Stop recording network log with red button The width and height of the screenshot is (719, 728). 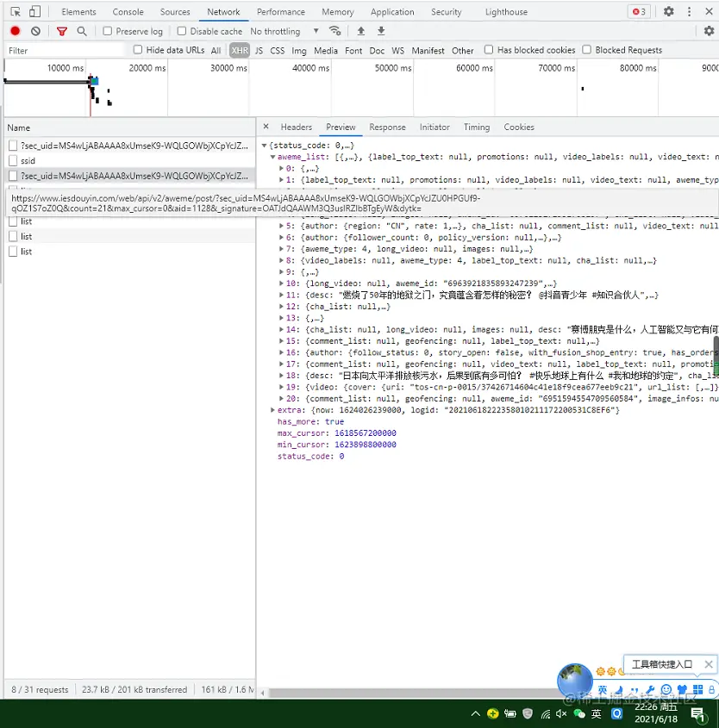16,31
